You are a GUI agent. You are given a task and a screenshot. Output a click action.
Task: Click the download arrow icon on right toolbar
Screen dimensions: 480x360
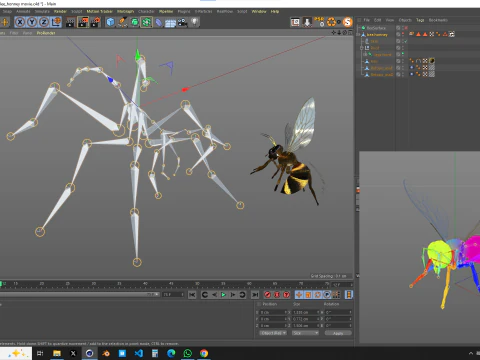pyautogui.click(x=307, y=22)
